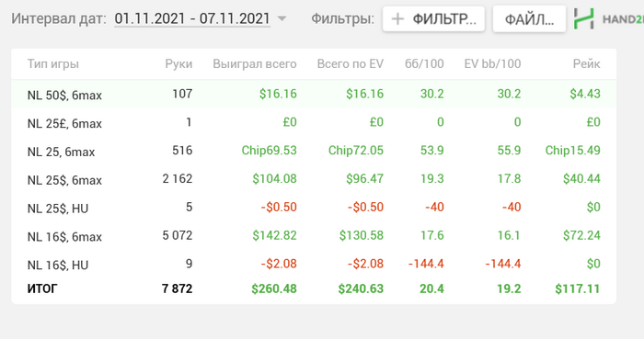Image resolution: width=644 pixels, height=339 pixels.
Task: Select the NL 16$, 6max row
Action: tap(314, 235)
